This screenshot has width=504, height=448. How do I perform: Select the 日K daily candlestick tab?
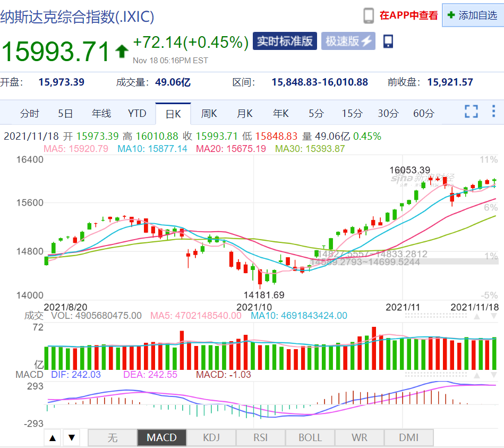173,114
